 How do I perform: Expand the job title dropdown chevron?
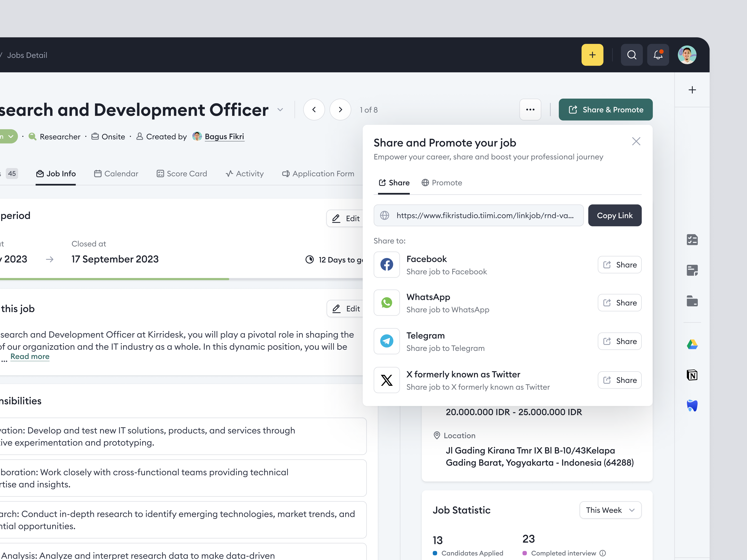coord(280,110)
